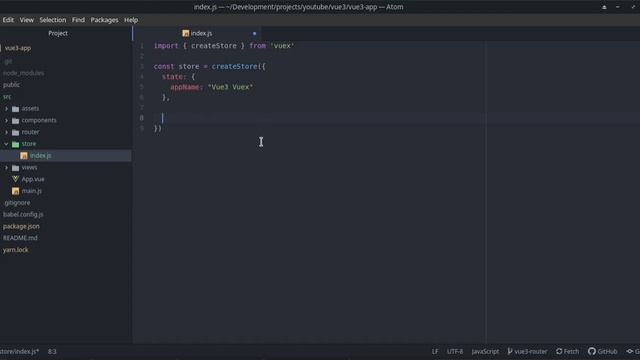Open the View menu

click(27, 20)
